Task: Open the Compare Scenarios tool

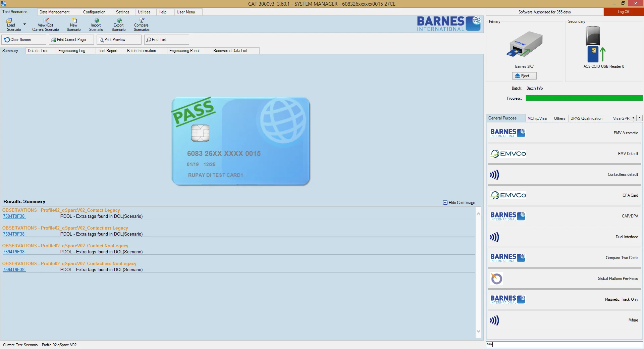Action: tap(142, 21)
